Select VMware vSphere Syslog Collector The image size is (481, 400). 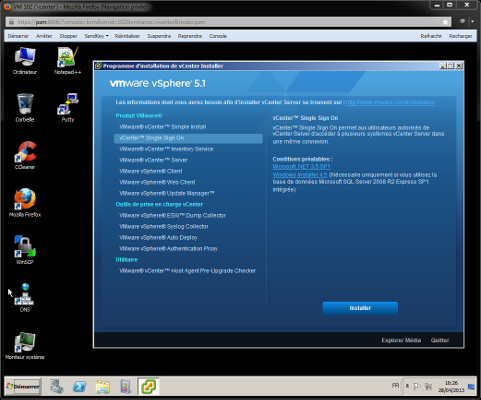click(x=164, y=226)
